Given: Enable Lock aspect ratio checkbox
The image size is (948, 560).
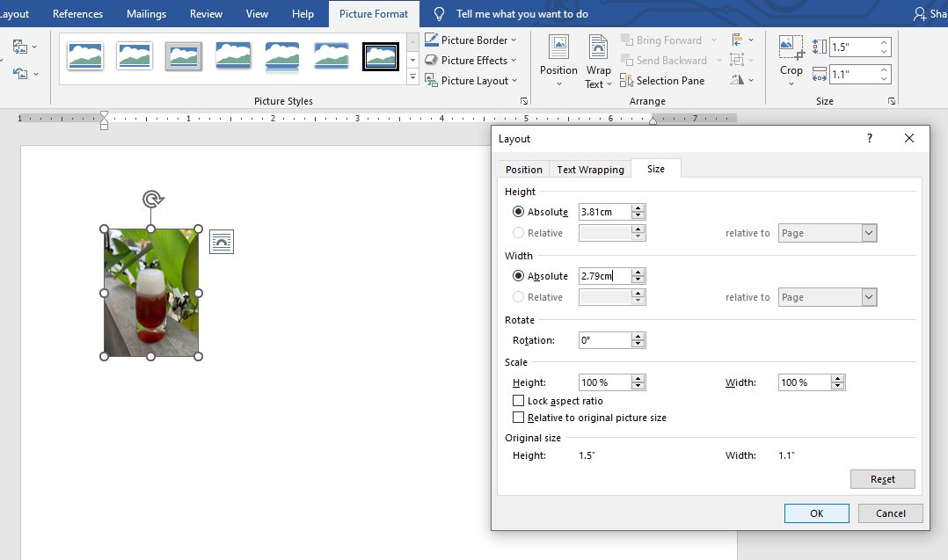Looking at the screenshot, I should (519, 401).
